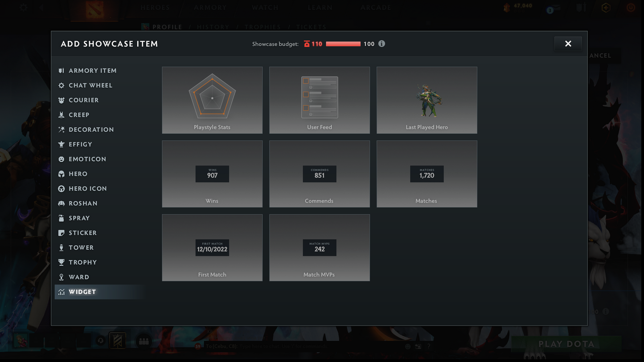Add the Matches widget showing 1,720
The width and height of the screenshot is (644, 362).
pos(427,174)
